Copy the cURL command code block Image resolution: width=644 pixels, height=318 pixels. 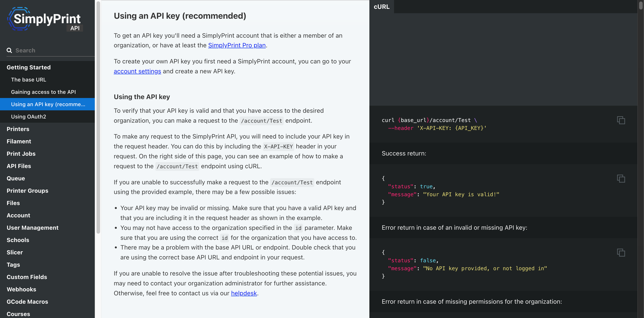[x=621, y=120]
